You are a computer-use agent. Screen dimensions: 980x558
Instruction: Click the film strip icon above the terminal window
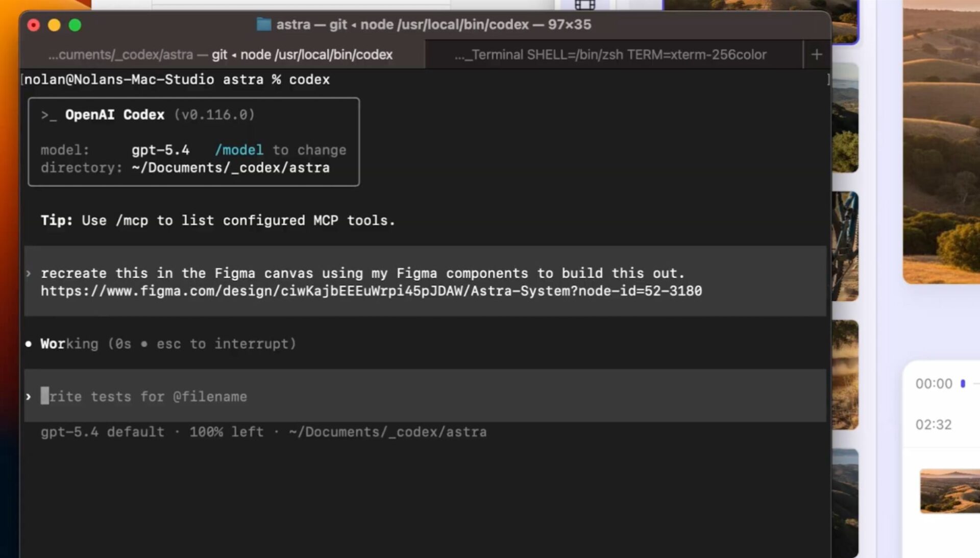tap(585, 5)
